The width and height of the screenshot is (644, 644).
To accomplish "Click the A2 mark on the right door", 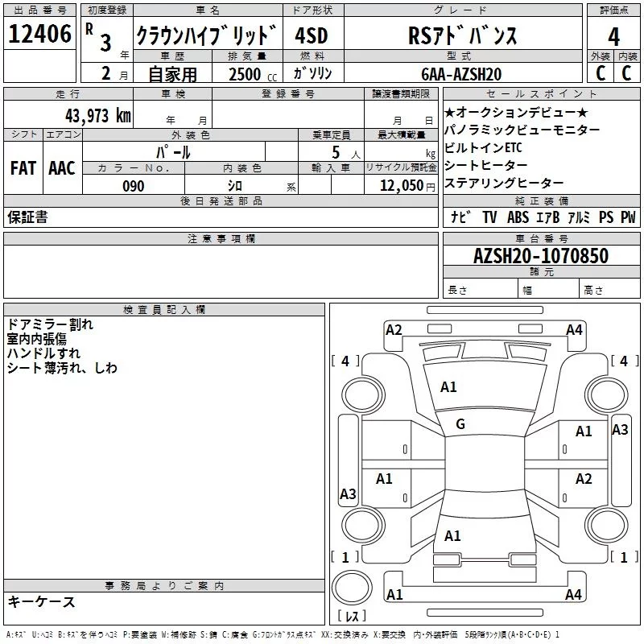I will (584, 479).
